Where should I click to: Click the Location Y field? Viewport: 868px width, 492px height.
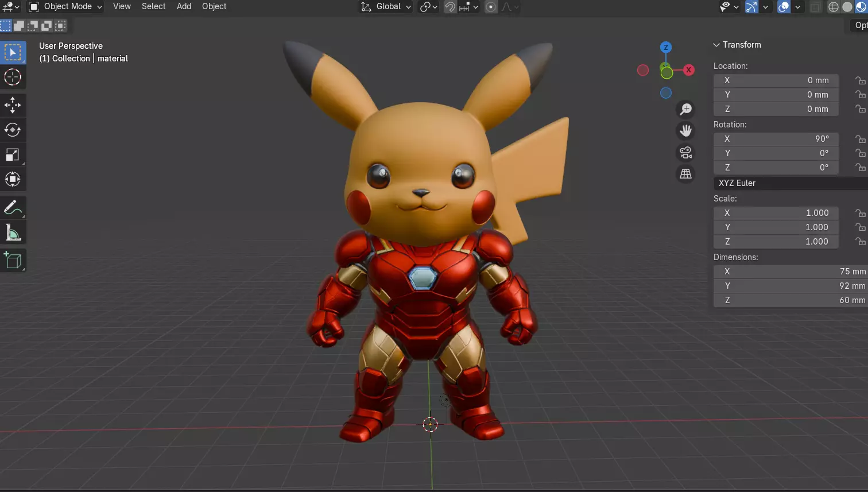pos(776,95)
